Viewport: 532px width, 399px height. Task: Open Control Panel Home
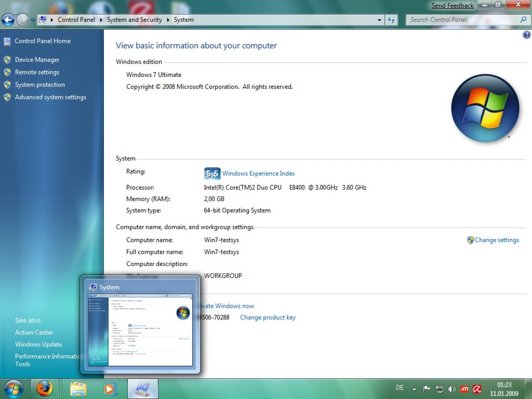[42, 41]
